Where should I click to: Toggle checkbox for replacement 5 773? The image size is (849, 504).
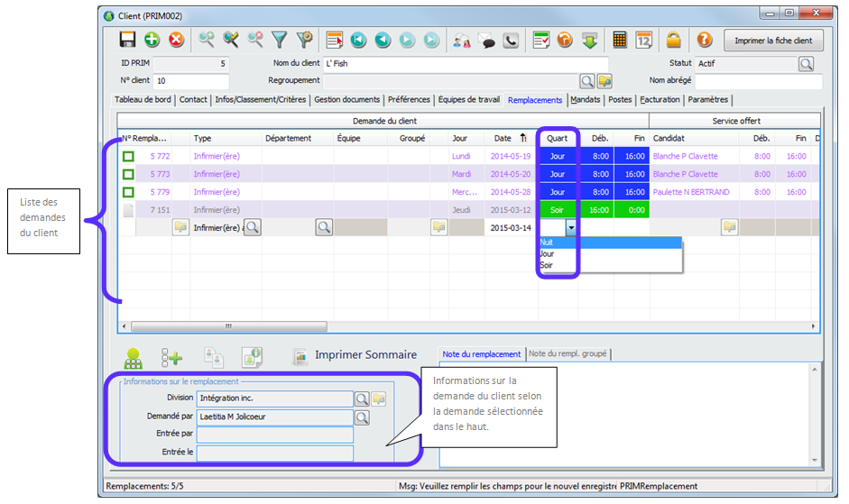[x=129, y=175]
